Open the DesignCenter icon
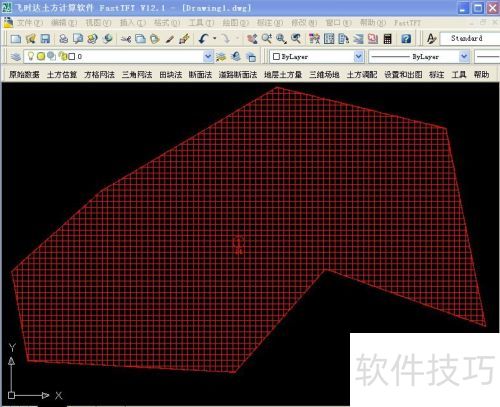The image size is (500, 407). pyautogui.click(x=329, y=39)
